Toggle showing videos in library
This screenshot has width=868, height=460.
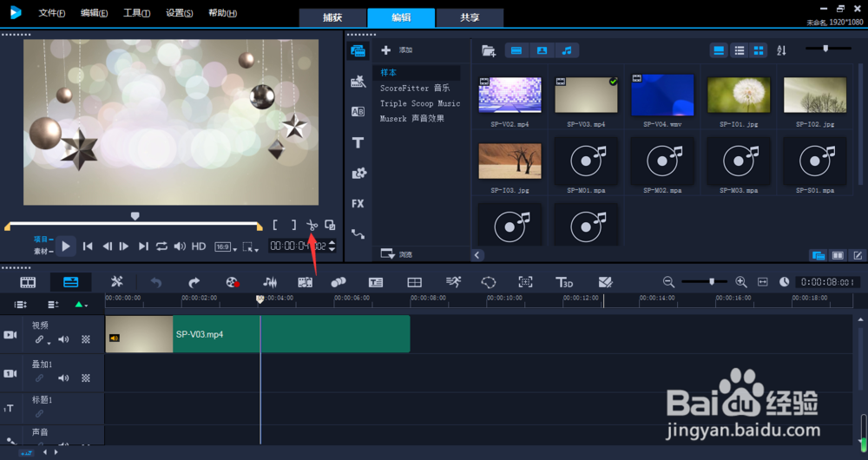(x=516, y=50)
